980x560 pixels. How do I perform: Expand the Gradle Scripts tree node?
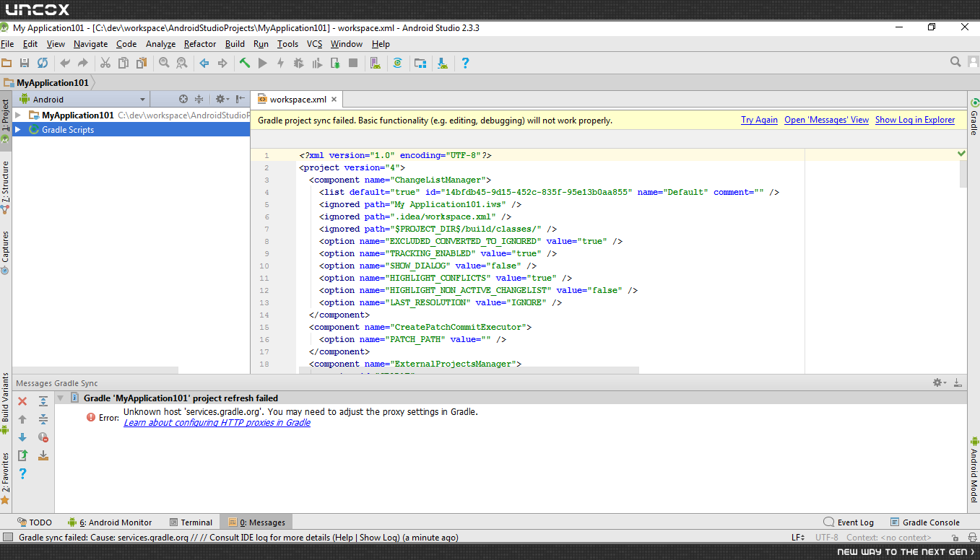pyautogui.click(x=18, y=130)
